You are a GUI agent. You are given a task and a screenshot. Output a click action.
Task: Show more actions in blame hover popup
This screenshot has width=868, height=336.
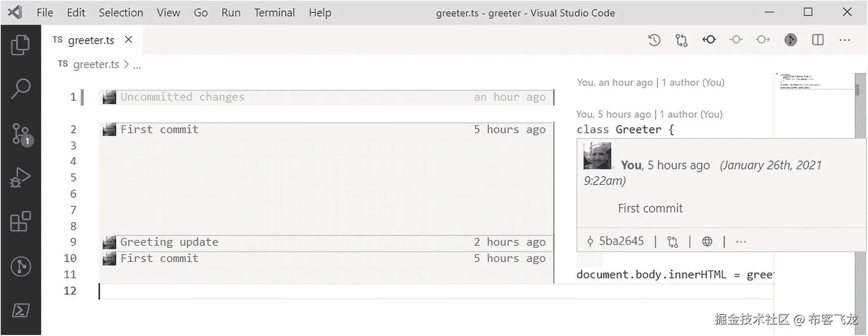(x=741, y=241)
